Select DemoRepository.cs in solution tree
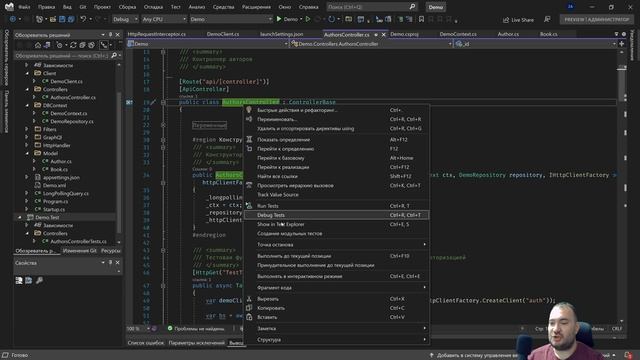The height and width of the screenshot is (360, 640). pos(72,121)
